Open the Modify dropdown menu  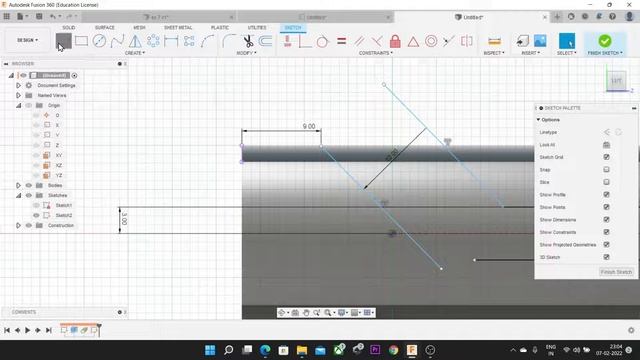point(247,53)
